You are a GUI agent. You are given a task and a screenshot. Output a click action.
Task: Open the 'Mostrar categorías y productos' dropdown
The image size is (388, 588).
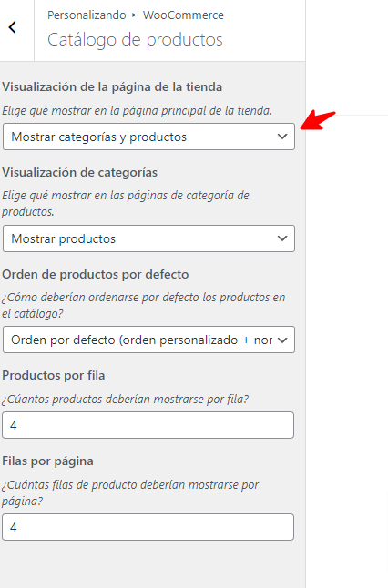coord(148,137)
